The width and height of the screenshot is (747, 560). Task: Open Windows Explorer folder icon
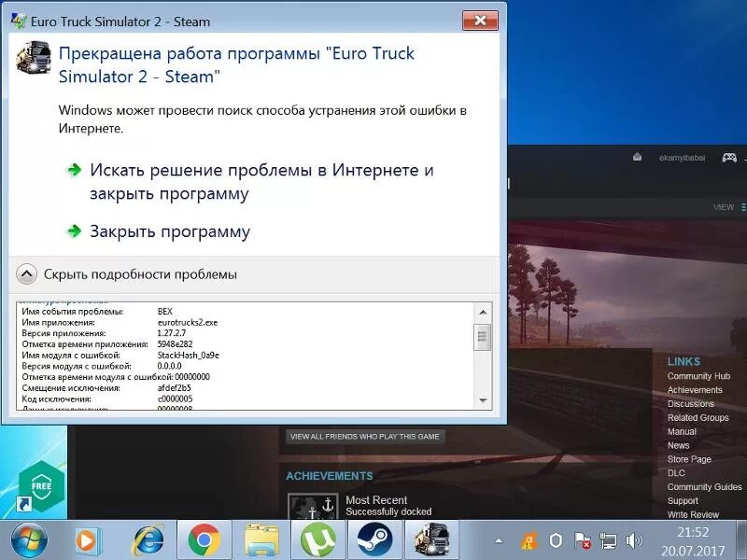pos(261,540)
